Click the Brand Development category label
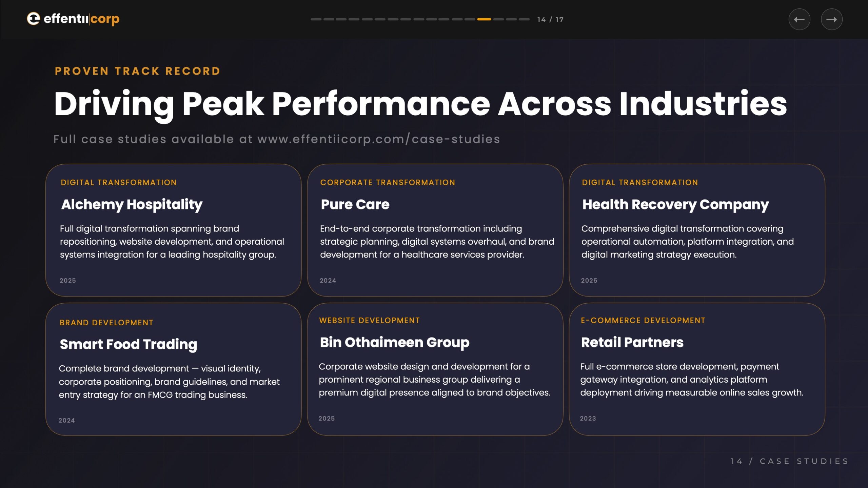The height and width of the screenshot is (488, 868). tap(106, 323)
